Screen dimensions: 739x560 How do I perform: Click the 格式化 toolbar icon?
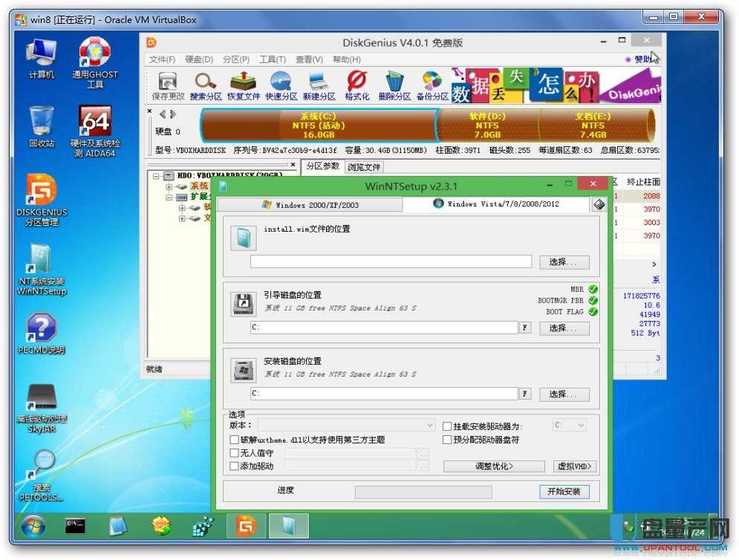click(x=357, y=83)
